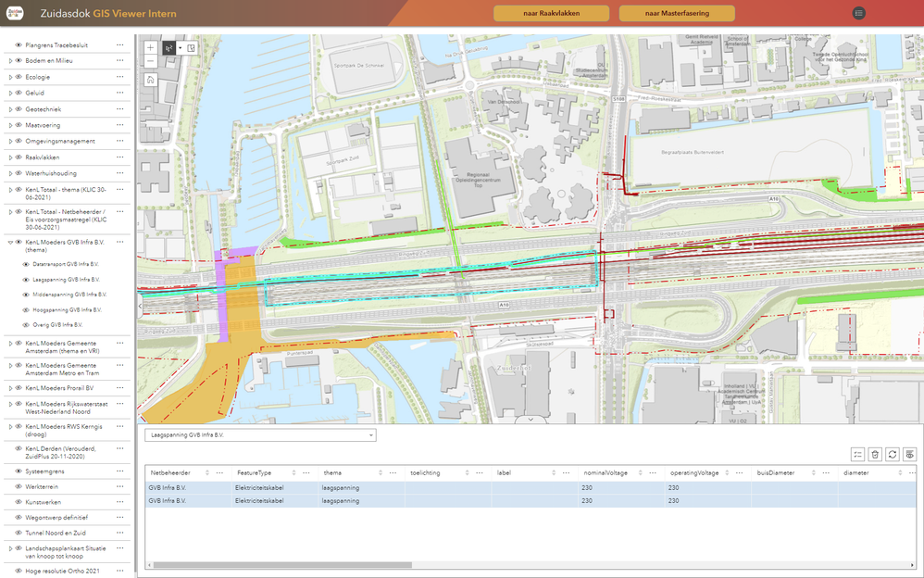Toggle Hoogspanning GVB Infra layer visibility
The width and height of the screenshot is (924, 578).
click(26, 309)
